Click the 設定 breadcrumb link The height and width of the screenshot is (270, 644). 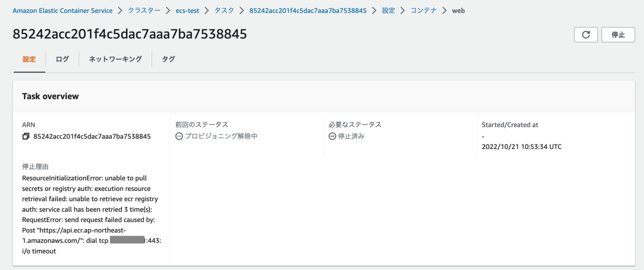389,10
